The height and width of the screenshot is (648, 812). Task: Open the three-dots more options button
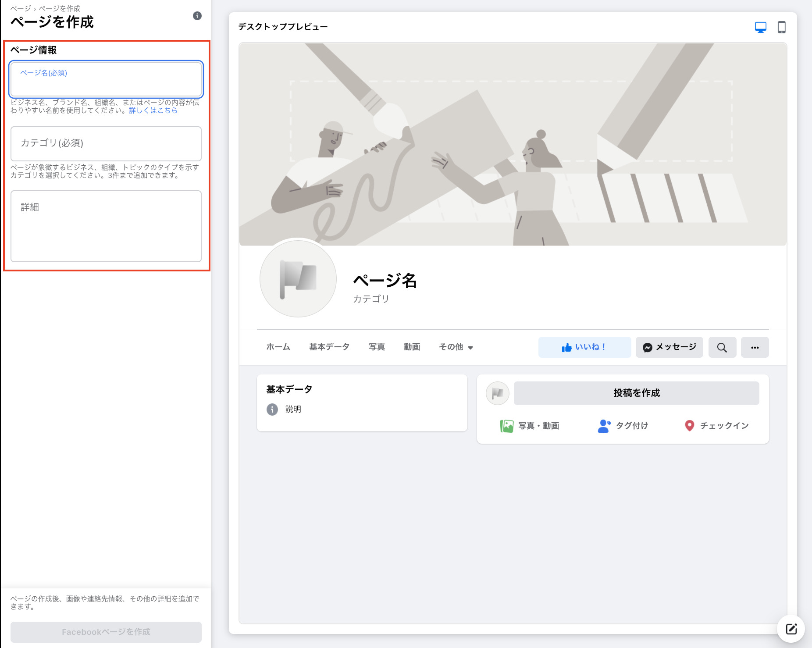pos(755,347)
